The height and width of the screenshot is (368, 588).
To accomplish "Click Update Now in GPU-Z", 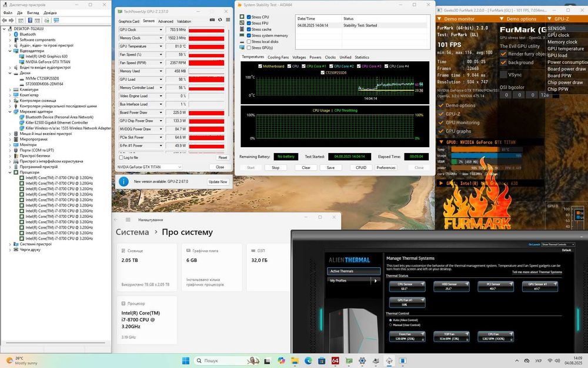I will [x=218, y=182].
